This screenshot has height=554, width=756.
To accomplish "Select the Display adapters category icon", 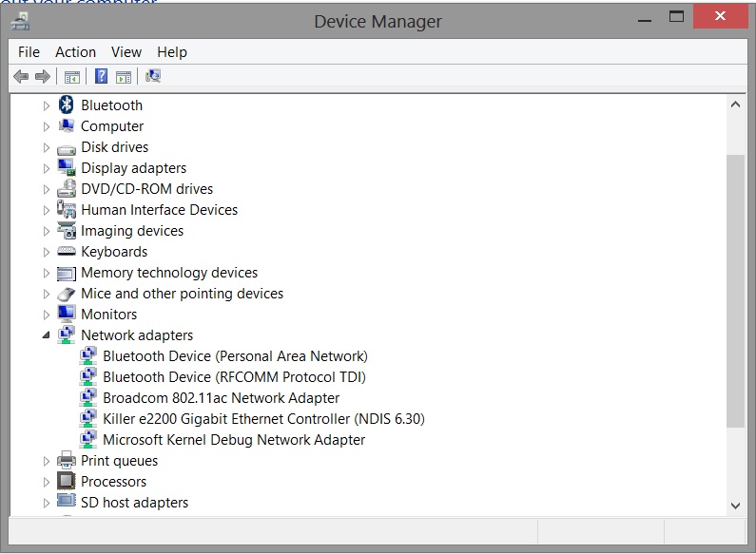I will point(67,167).
